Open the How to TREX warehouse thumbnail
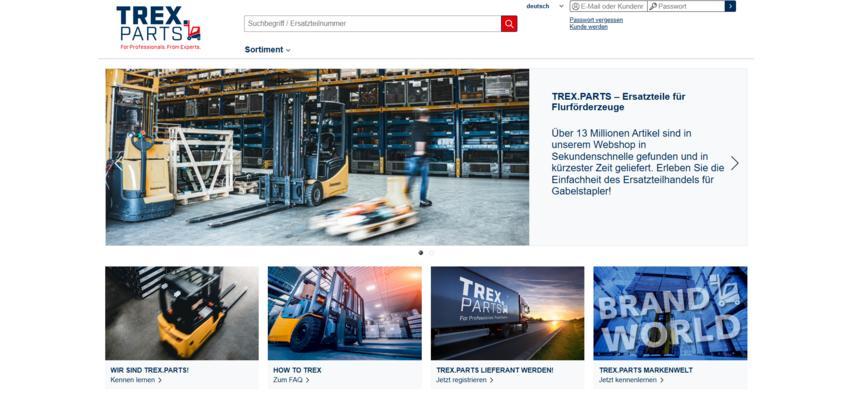Screen dimensions: 849x394 [x=344, y=313]
